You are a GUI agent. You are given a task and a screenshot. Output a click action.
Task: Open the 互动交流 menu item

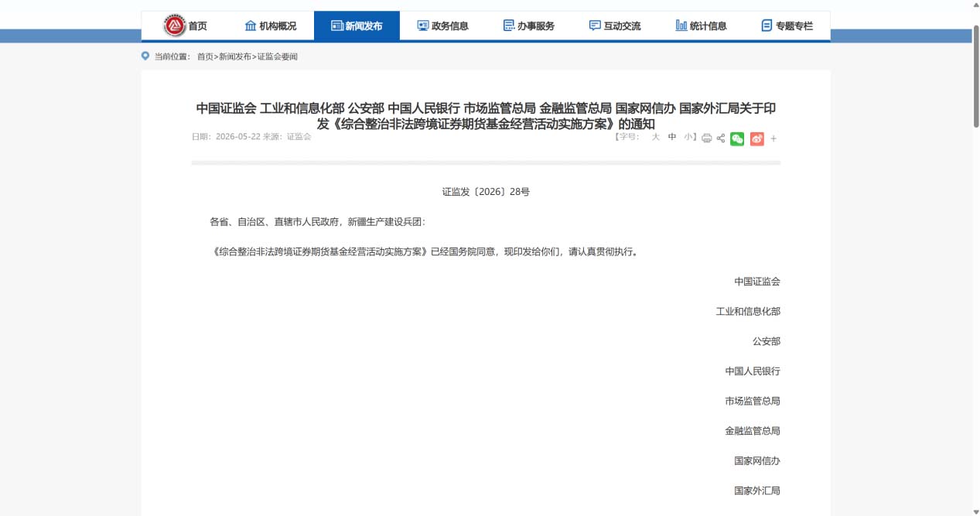point(615,26)
